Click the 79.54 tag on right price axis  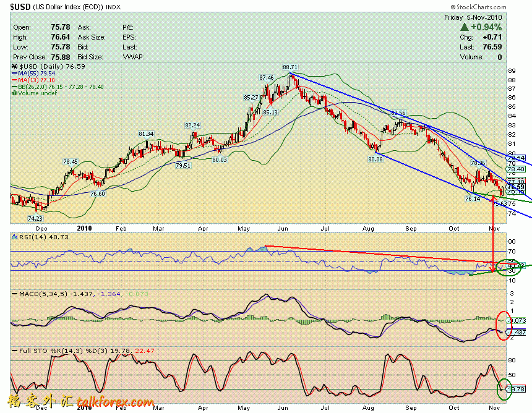[515, 158]
